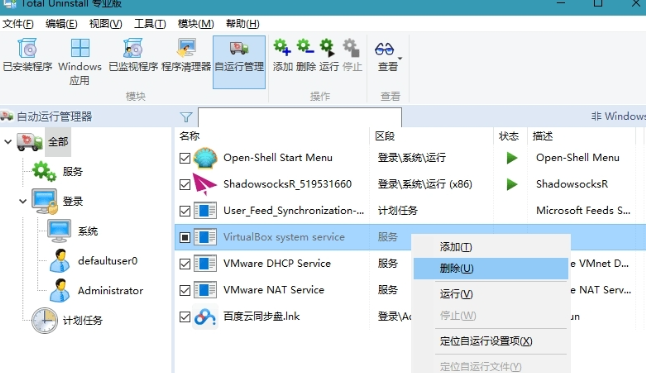Screen dimensions: 646x373
Task: Open the 编辑(E) menu
Action: tap(61, 24)
